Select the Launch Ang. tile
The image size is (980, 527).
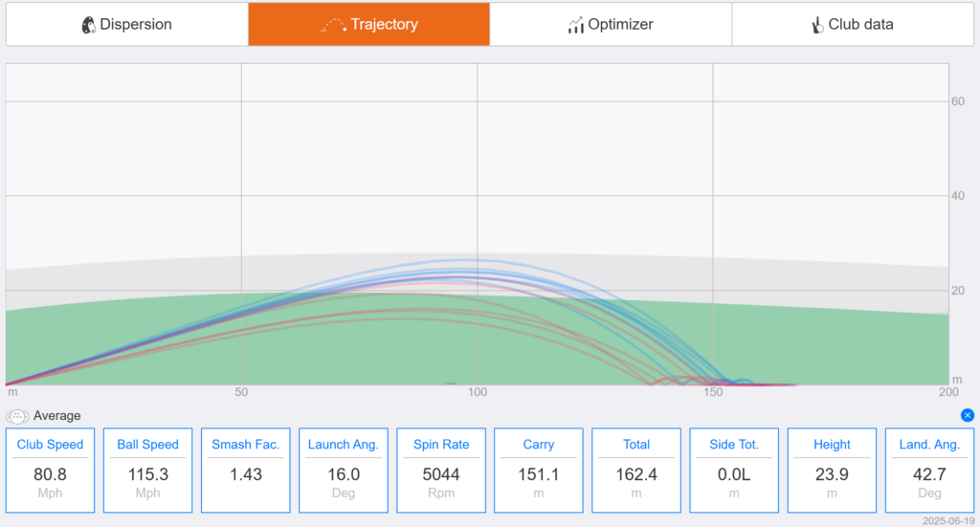344,471
